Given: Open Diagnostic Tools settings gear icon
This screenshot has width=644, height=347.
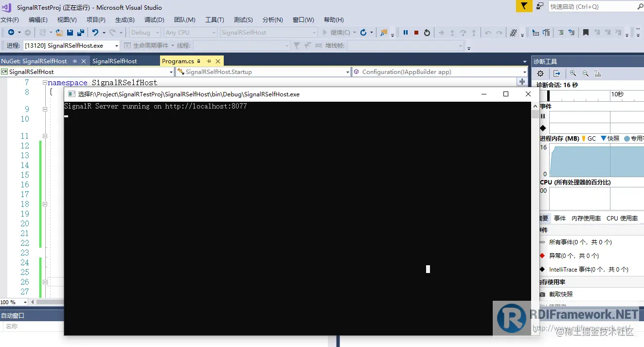Looking at the screenshot, I should [540, 73].
